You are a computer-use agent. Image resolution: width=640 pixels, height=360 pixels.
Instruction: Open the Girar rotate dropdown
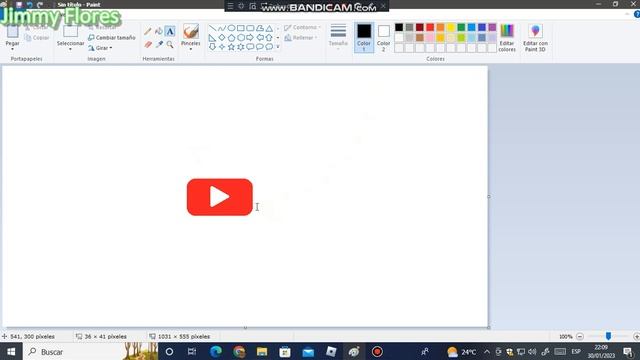pos(100,48)
